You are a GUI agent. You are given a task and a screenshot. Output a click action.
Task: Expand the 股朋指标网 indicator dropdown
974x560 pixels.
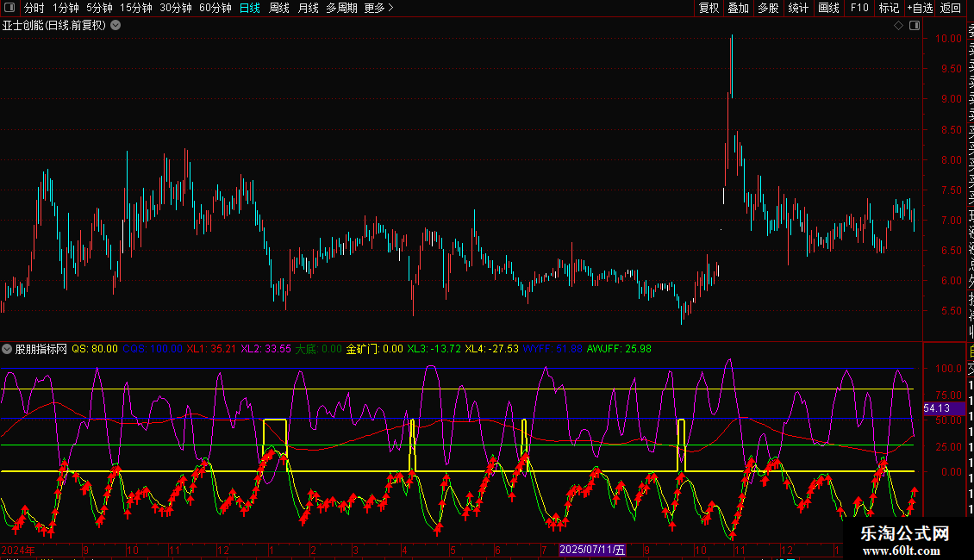tap(8, 349)
